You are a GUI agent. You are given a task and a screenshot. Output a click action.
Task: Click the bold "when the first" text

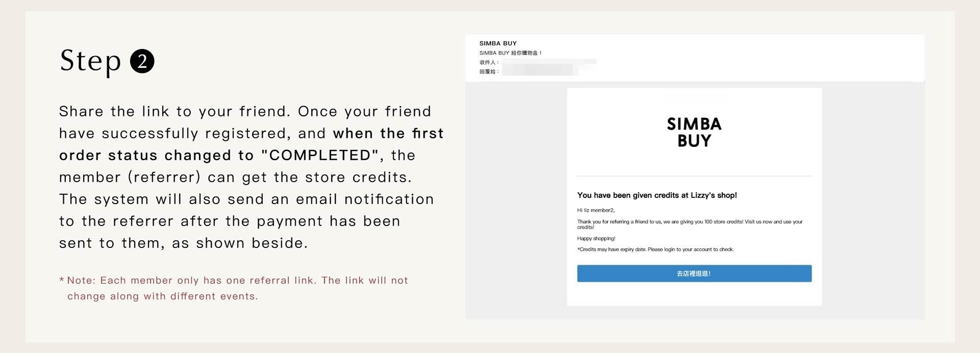point(388,134)
